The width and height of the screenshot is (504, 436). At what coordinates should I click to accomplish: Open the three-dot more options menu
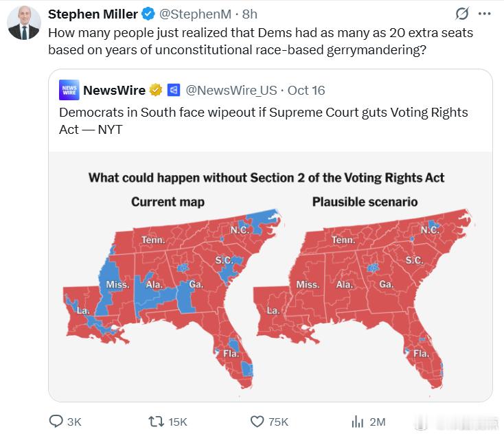pos(485,14)
